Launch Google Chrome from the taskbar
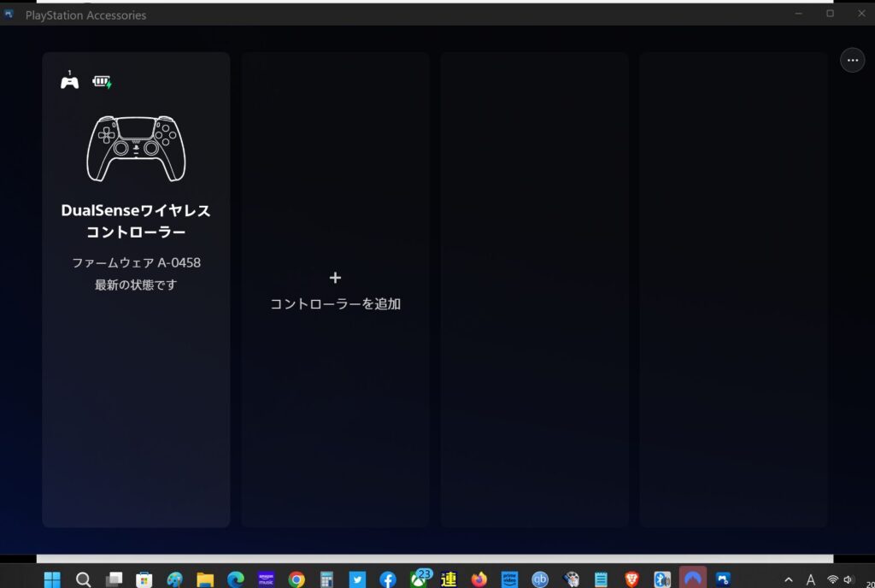The image size is (875, 588). click(297, 579)
